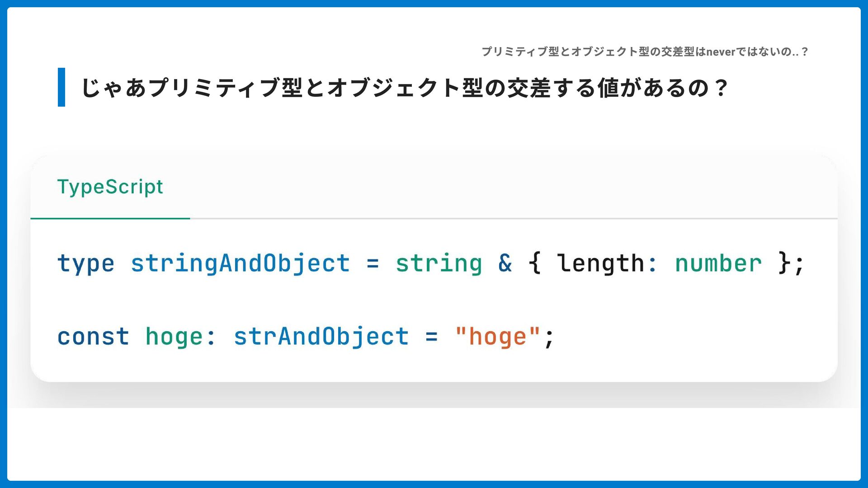Select the TypeScript tab
This screenshot has height=488, width=868.
(x=110, y=187)
